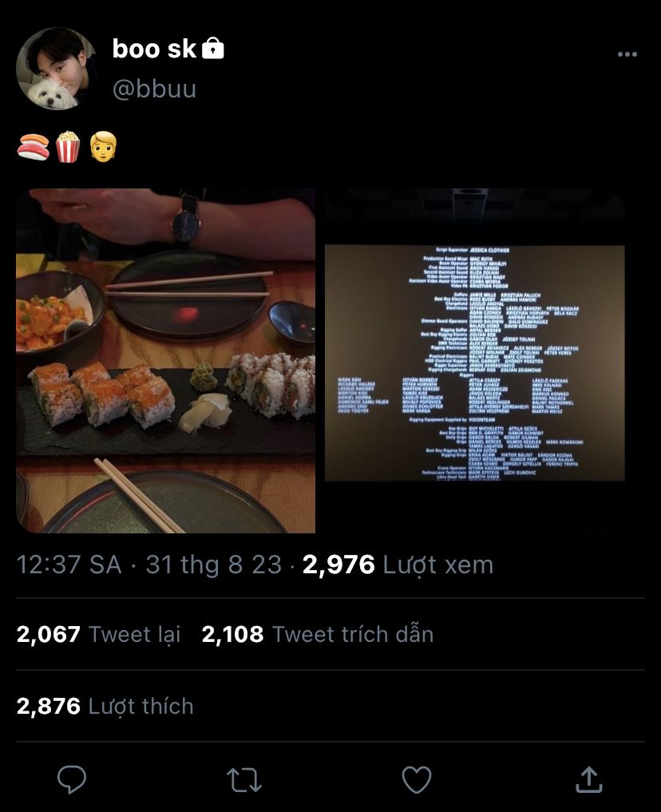
Task: View the 2,067 Tweet lại list
Action: tap(98, 635)
